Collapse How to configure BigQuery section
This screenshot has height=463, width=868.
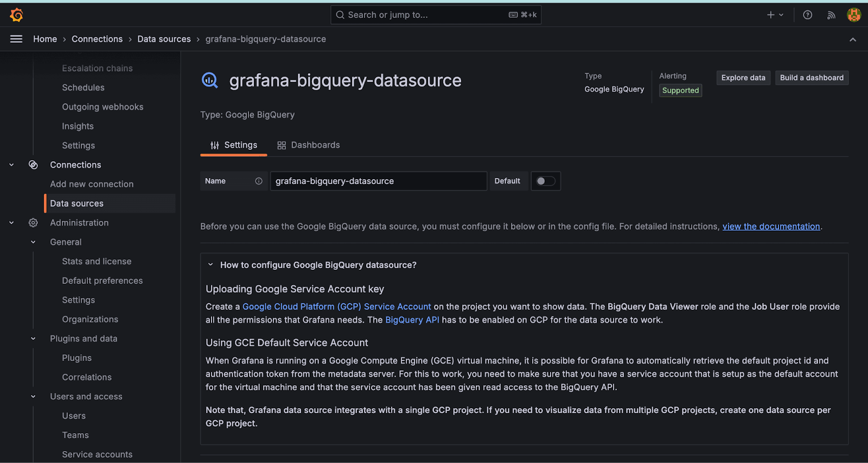210,265
